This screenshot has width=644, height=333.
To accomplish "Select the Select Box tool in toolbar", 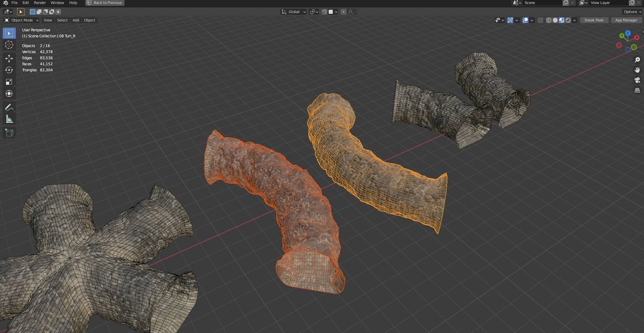I will coord(9,33).
